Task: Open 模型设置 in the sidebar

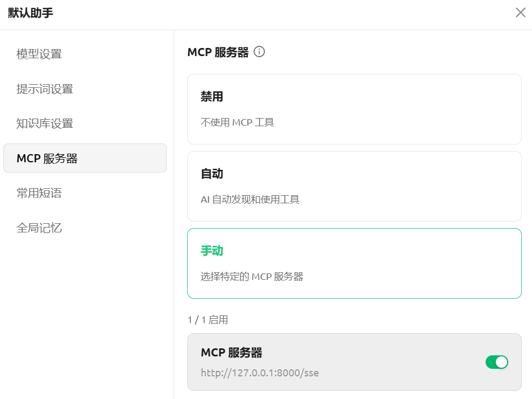Action: (x=39, y=54)
